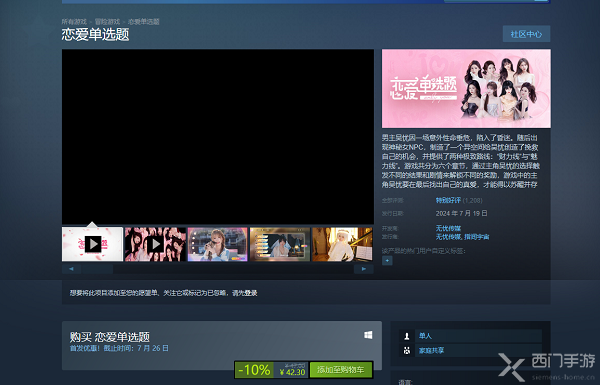This screenshot has width=600, height=385.
Task: Click the 恋爱单选题 breadcrumb link
Action: (x=143, y=22)
